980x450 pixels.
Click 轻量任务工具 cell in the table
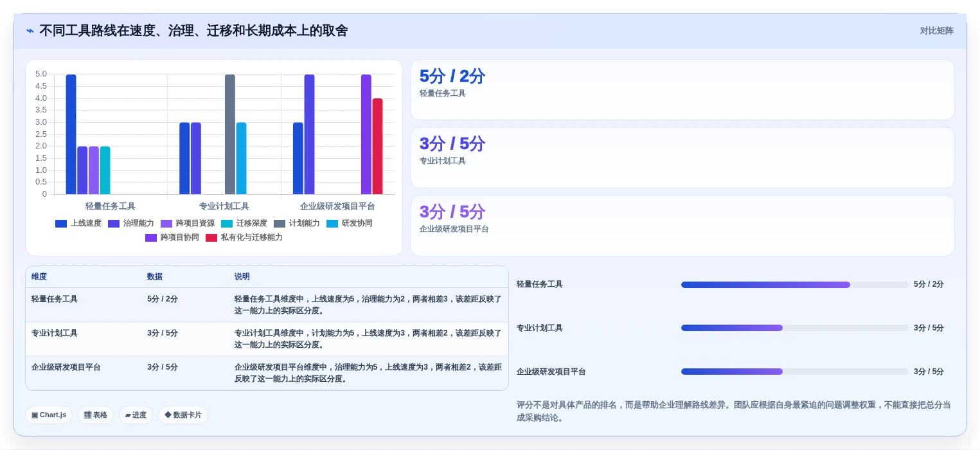pyautogui.click(x=55, y=300)
